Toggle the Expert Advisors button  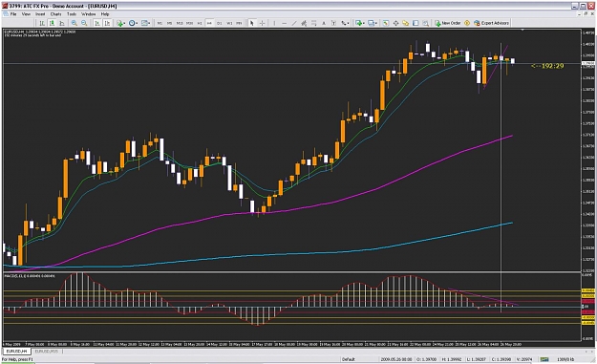tap(491, 23)
